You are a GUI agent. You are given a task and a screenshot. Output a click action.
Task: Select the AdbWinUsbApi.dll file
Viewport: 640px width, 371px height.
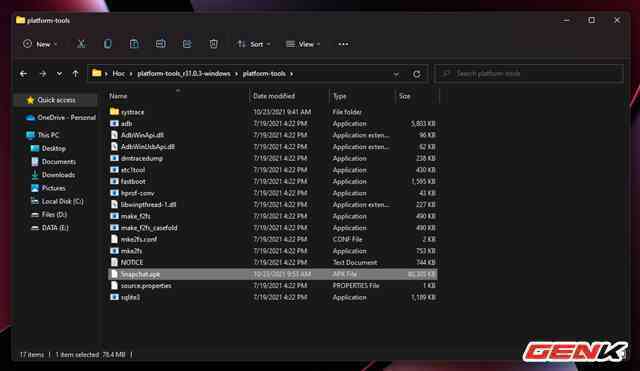[x=273, y=147]
